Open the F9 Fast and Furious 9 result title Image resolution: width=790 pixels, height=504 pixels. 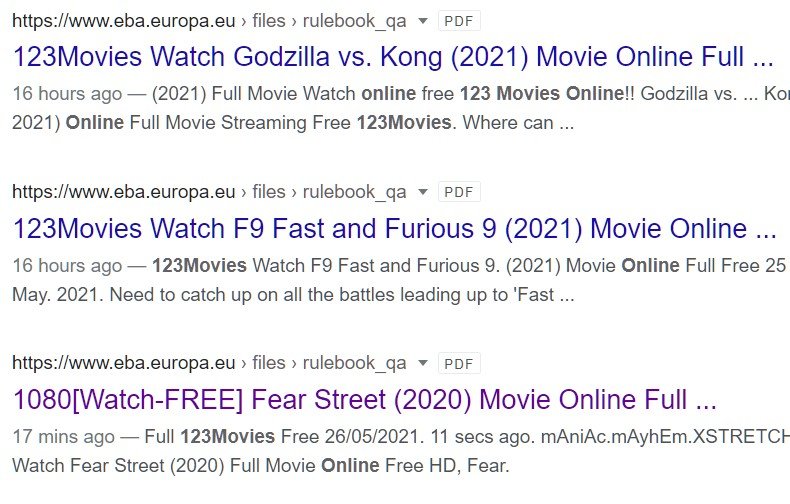[x=394, y=228]
